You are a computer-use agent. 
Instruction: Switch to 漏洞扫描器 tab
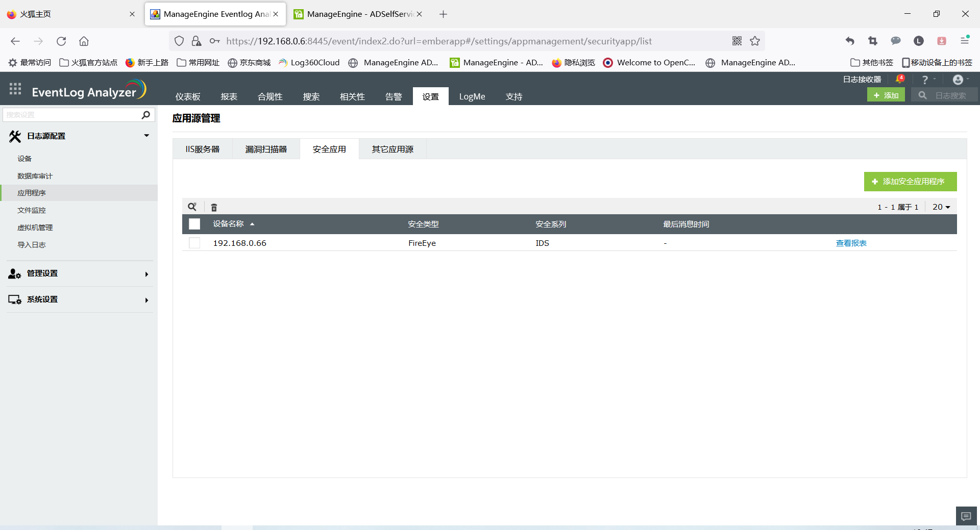pos(266,149)
